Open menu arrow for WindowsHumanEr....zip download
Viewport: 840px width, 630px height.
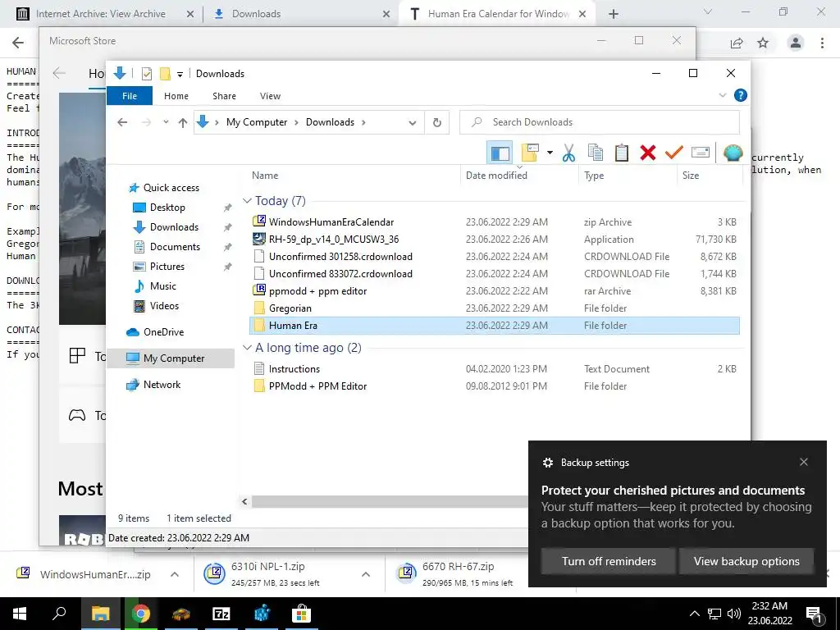click(175, 574)
